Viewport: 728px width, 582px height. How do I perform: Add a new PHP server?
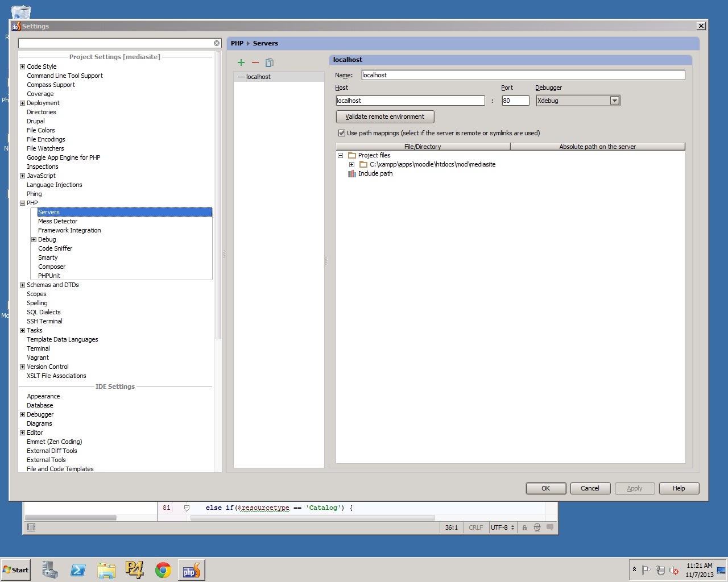241,63
